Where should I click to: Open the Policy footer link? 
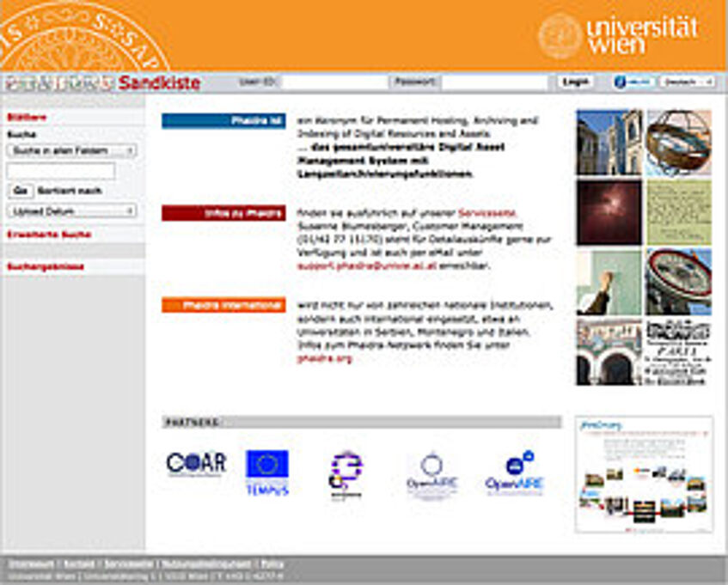point(272,564)
